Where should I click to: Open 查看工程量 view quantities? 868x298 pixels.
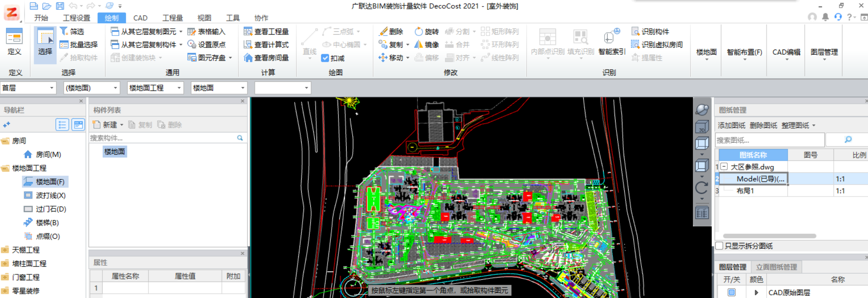(x=266, y=31)
